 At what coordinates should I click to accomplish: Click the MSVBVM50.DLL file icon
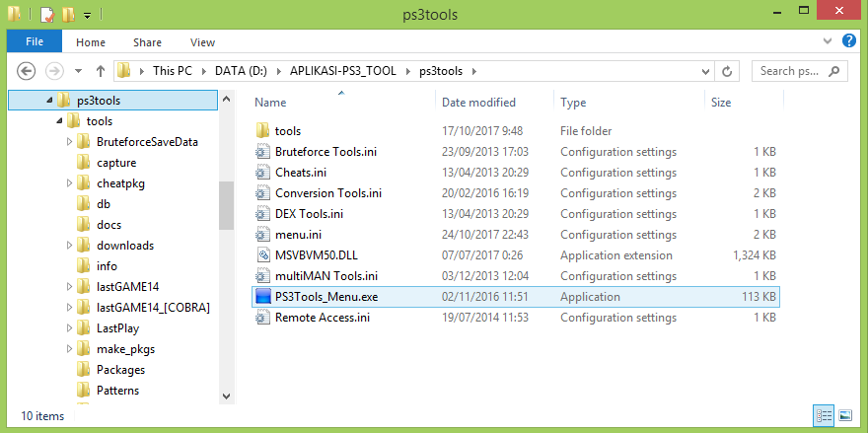(263, 255)
